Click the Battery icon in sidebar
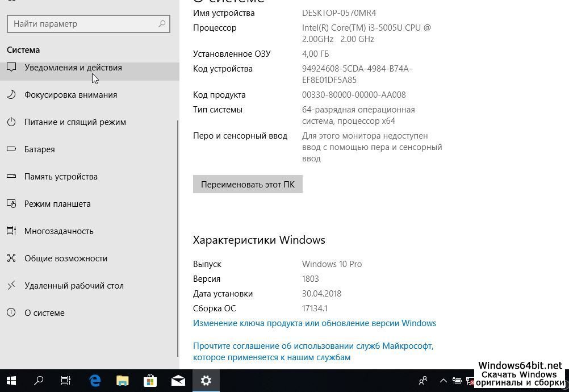Screen dimensions: 569x392 tap(11, 149)
